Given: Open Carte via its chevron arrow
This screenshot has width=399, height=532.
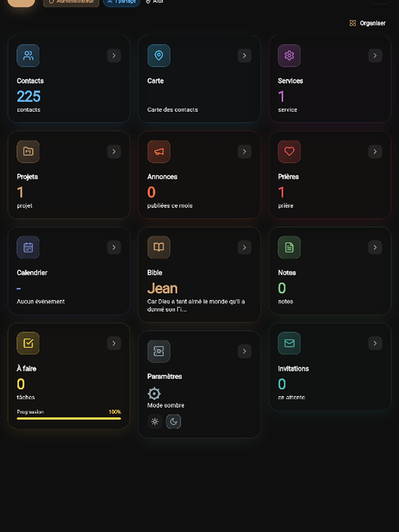Looking at the screenshot, I should coord(245,56).
